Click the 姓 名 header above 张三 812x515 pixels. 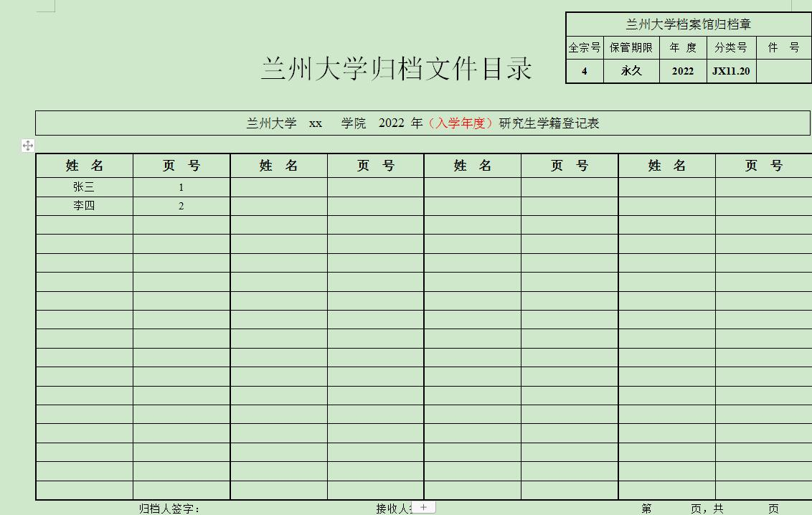[85, 166]
